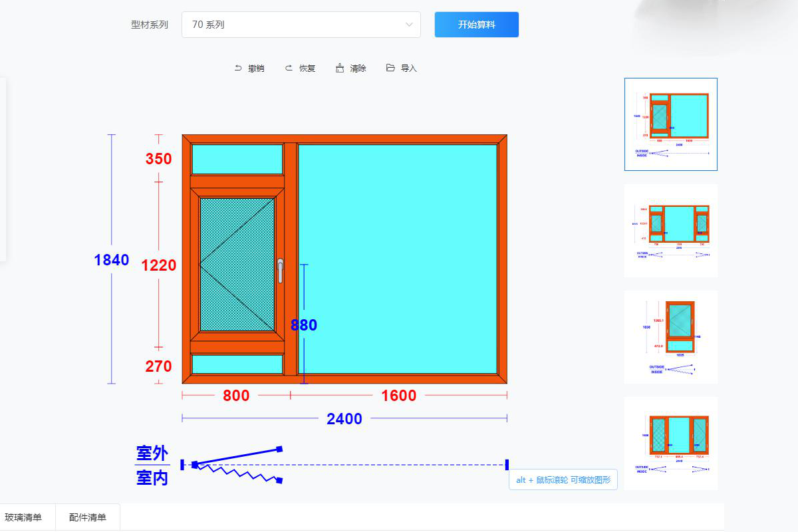Click the alt+鼠标滚轮 zoom hint box
Screen dimensions: 798x532
[x=563, y=479]
